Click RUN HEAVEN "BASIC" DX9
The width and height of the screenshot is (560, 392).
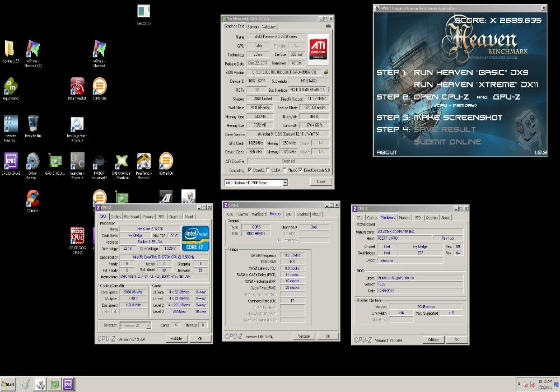pyautogui.click(x=471, y=72)
